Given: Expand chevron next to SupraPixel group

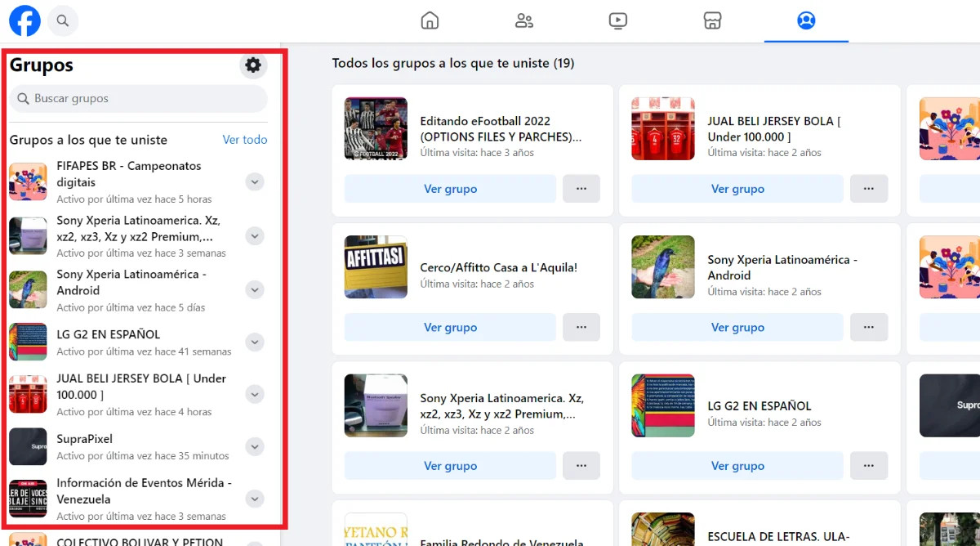Looking at the screenshot, I should 255,447.
